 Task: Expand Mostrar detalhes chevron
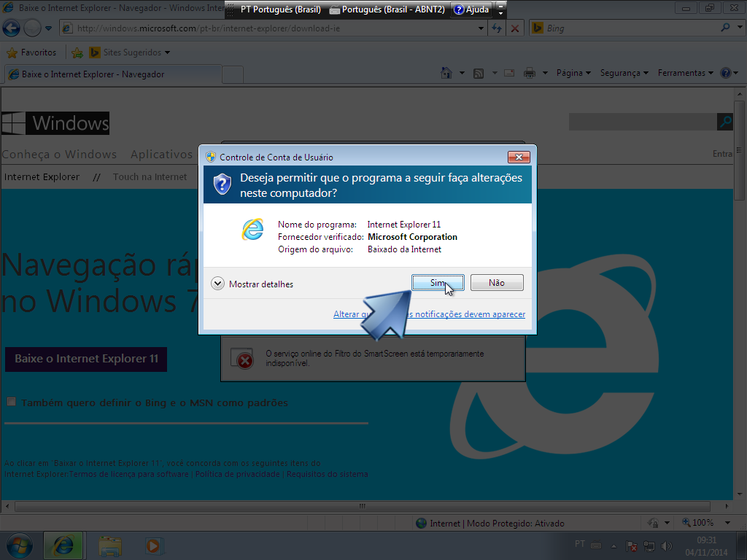coord(217,284)
